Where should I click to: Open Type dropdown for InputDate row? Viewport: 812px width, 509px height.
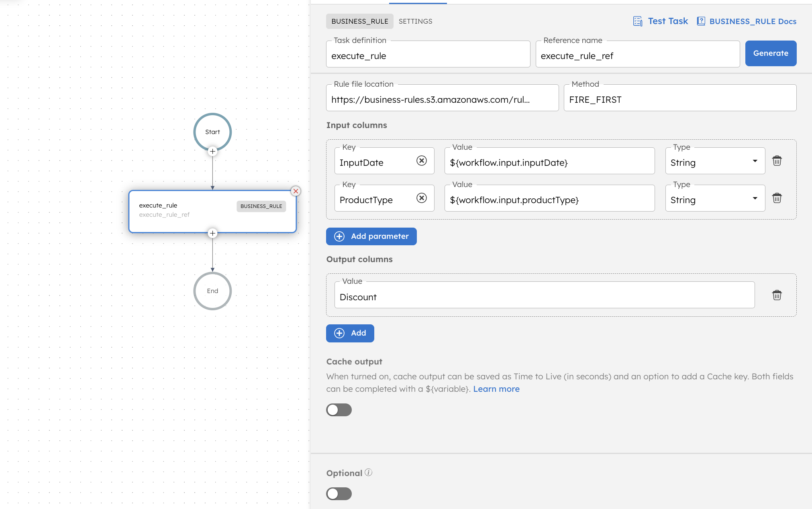tap(715, 161)
